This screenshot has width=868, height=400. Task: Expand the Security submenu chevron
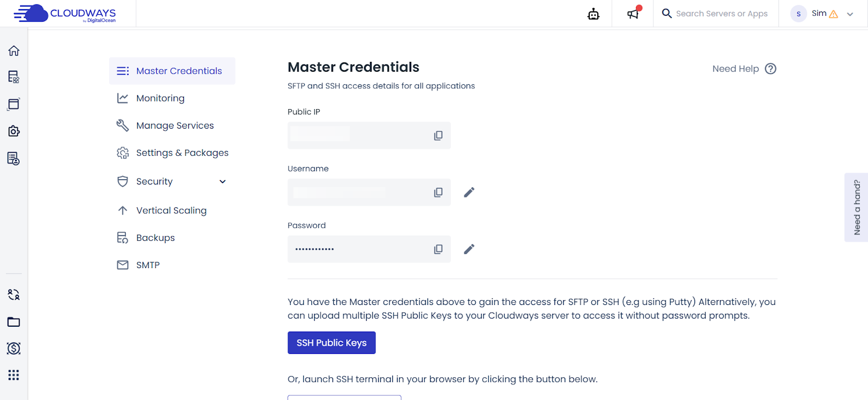tap(222, 181)
